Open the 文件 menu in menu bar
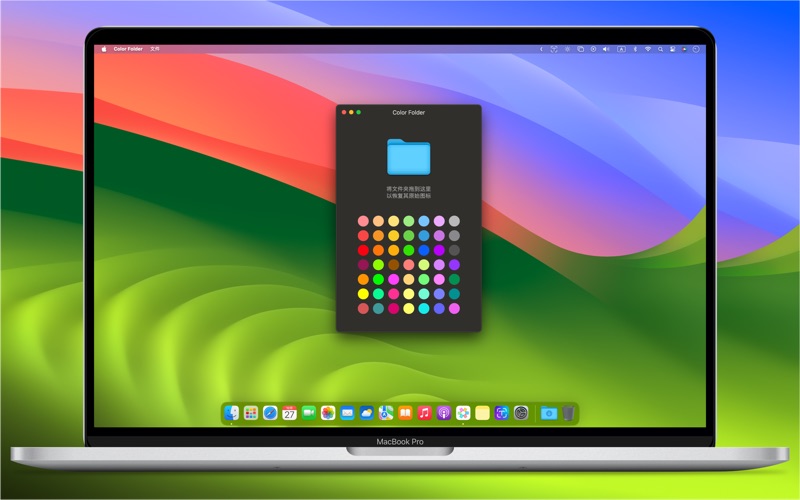This screenshot has width=800, height=500. coord(155,49)
